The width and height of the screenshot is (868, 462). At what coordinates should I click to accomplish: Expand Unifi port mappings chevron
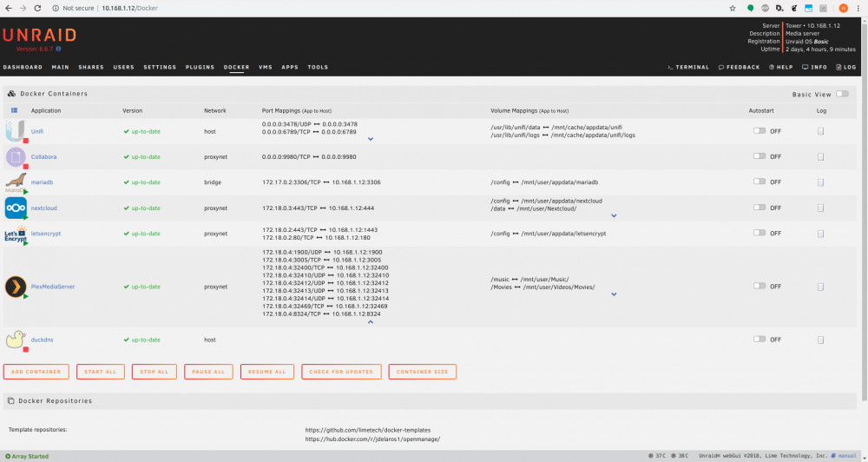tap(371, 139)
